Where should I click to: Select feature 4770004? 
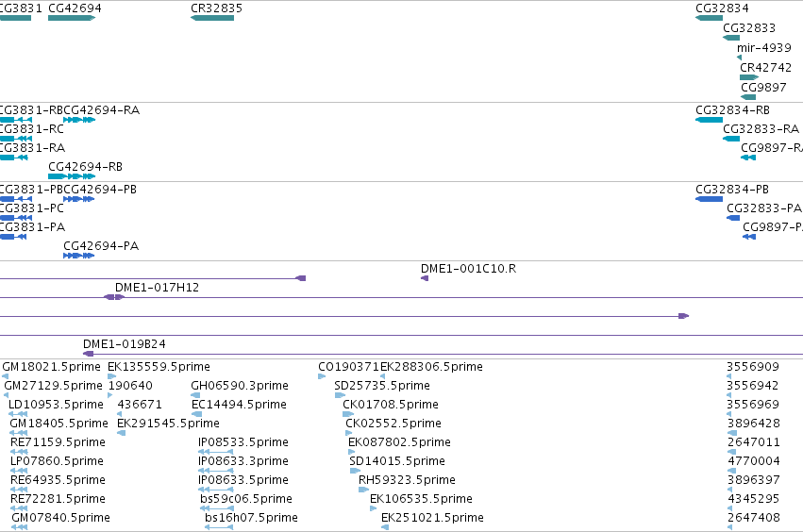(x=754, y=461)
